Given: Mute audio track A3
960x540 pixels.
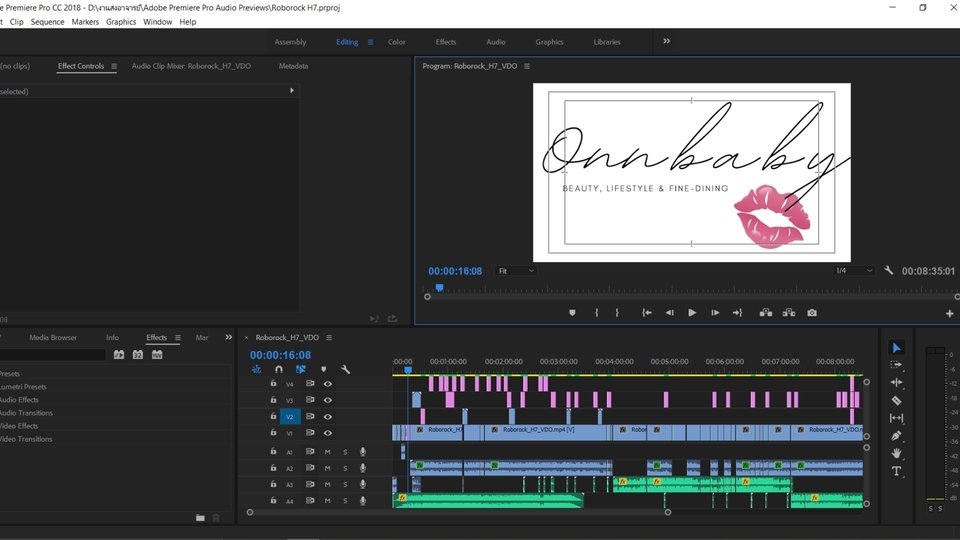Looking at the screenshot, I should click(x=328, y=484).
